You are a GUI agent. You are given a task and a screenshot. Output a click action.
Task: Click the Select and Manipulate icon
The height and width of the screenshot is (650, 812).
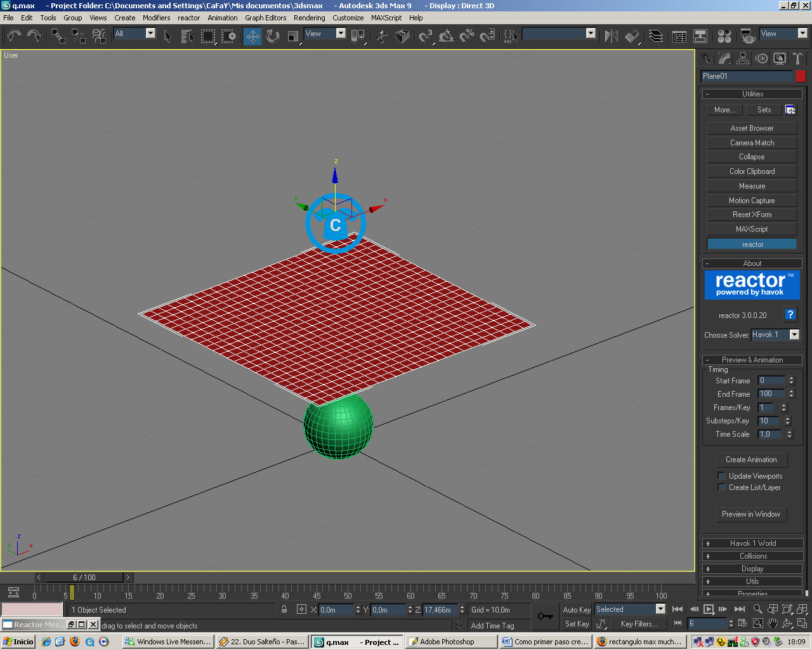point(381,36)
